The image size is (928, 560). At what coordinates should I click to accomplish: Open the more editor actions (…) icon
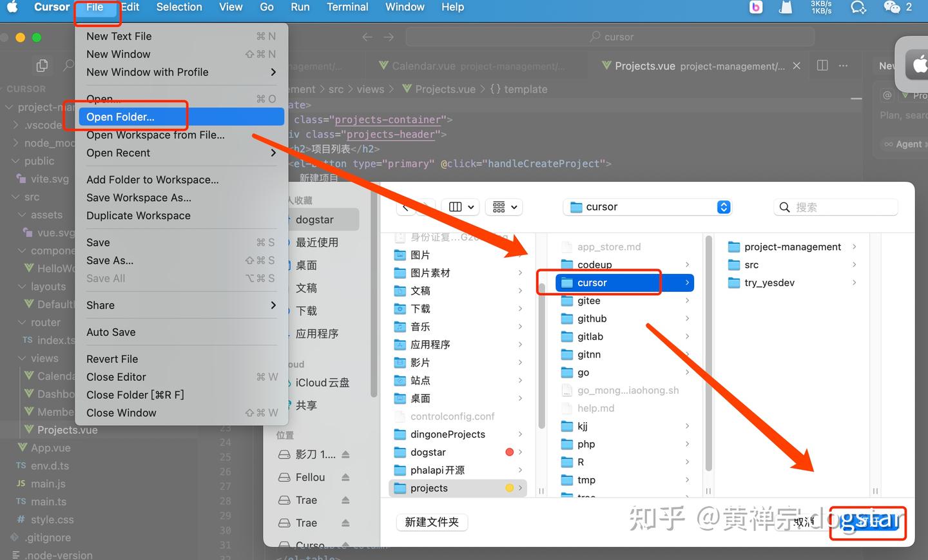click(843, 65)
